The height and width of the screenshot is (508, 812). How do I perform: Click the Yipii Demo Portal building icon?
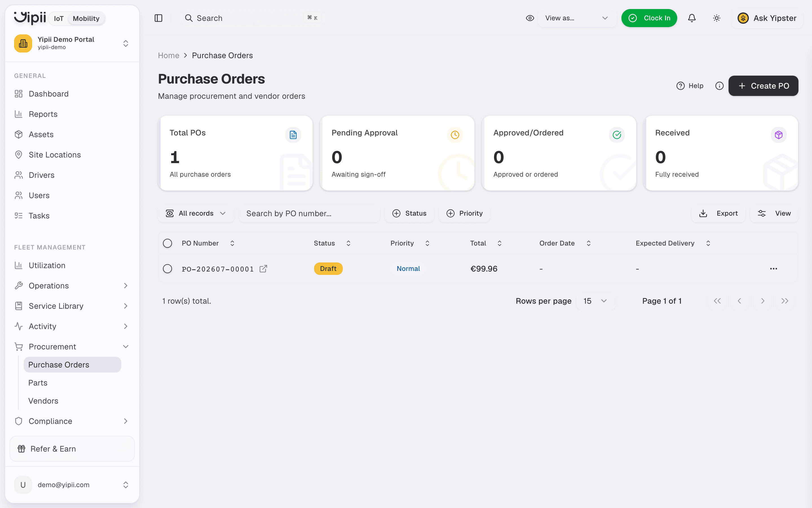(x=23, y=43)
